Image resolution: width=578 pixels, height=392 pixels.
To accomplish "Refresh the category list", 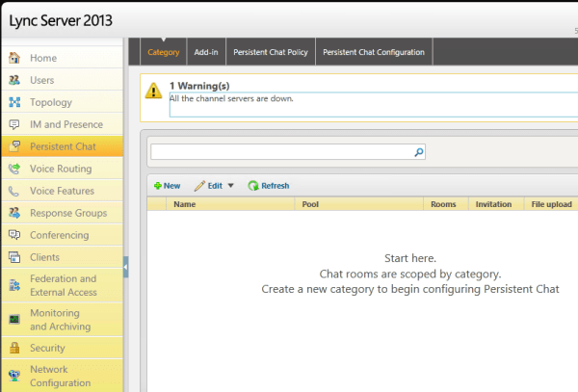I will pos(269,186).
